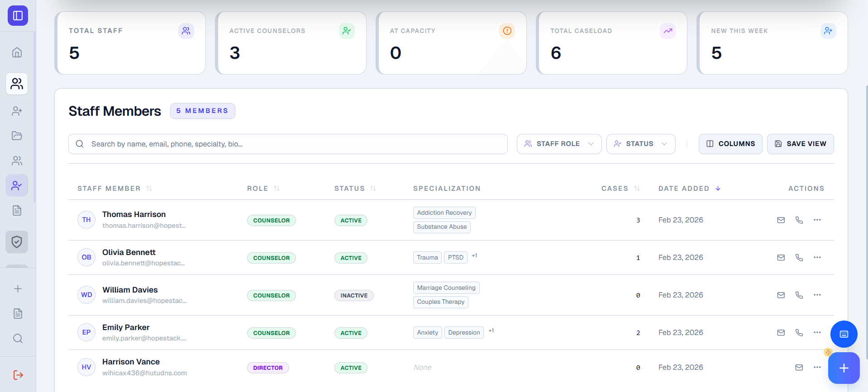Click the Anxiety specialization tag
The image size is (868, 392).
427,332
